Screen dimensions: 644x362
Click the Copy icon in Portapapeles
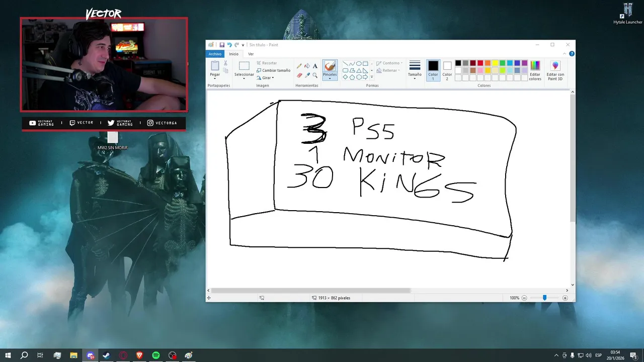click(x=225, y=70)
